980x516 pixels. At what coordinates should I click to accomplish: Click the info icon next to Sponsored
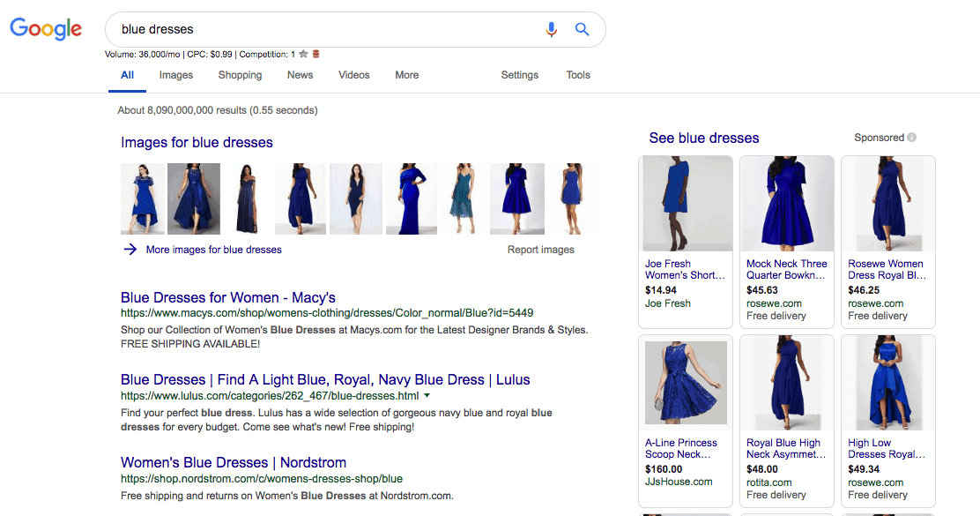point(913,138)
